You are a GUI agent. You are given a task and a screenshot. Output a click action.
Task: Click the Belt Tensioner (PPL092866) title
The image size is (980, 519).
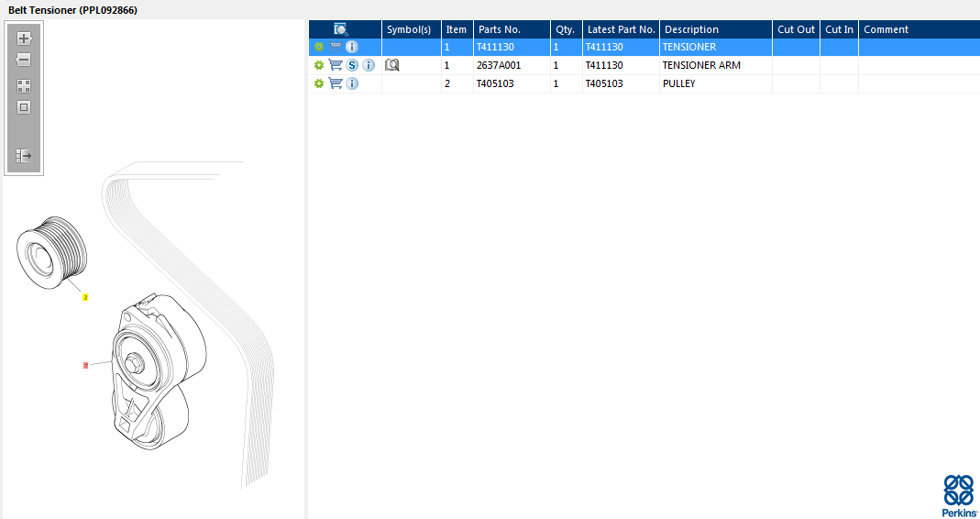pyautogui.click(x=72, y=10)
